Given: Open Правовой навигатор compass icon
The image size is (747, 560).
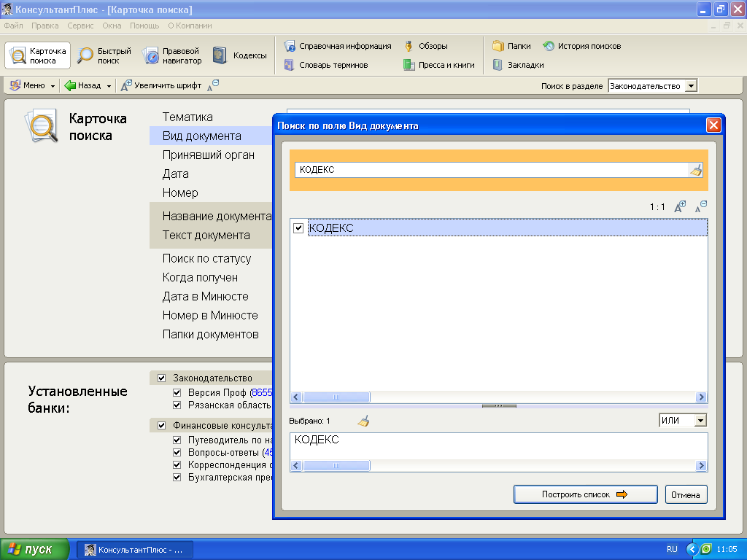Looking at the screenshot, I should pos(150,55).
